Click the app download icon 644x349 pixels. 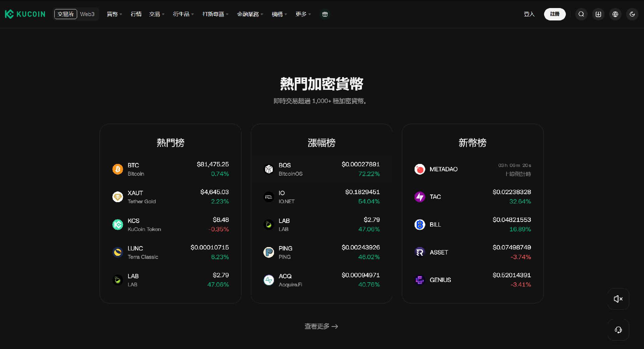pyautogui.click(x=598, y=14)
